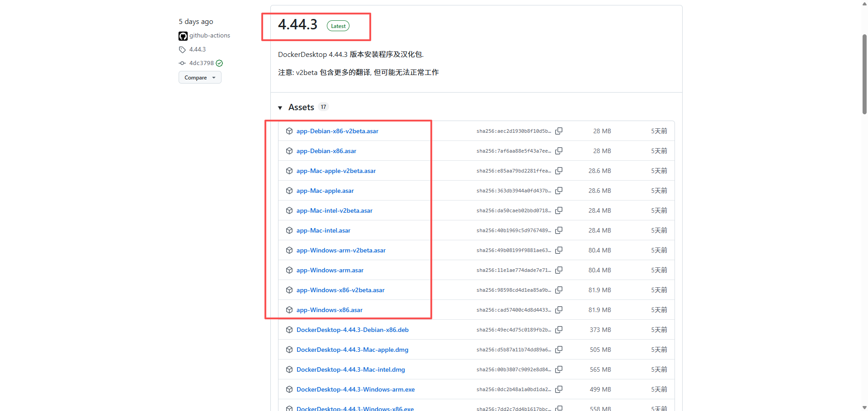This screenshot has height=411, width=868.
Task: Copy sha256 of DockerDesktop-4.44.3-Windows-arm.exe
Action: 559,389
